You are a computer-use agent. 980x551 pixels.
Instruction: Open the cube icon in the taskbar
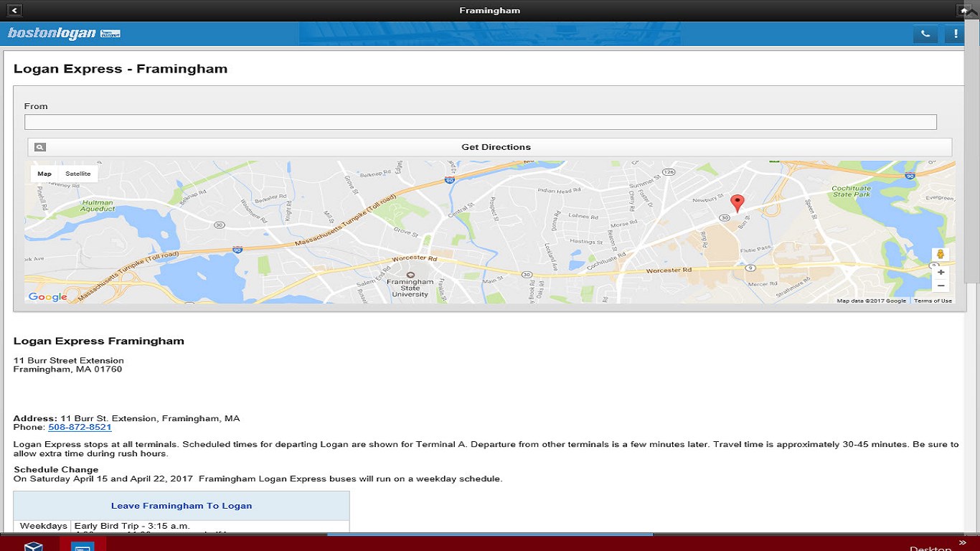coord(33,546)
